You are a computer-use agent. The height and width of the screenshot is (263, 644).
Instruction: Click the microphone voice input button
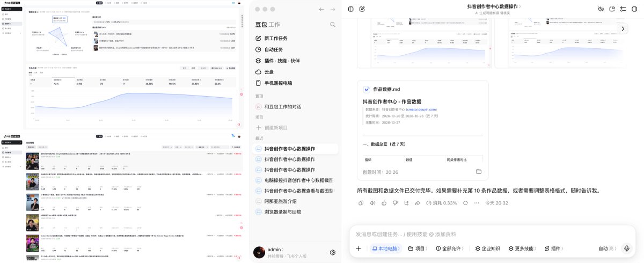tap(626, 249)
